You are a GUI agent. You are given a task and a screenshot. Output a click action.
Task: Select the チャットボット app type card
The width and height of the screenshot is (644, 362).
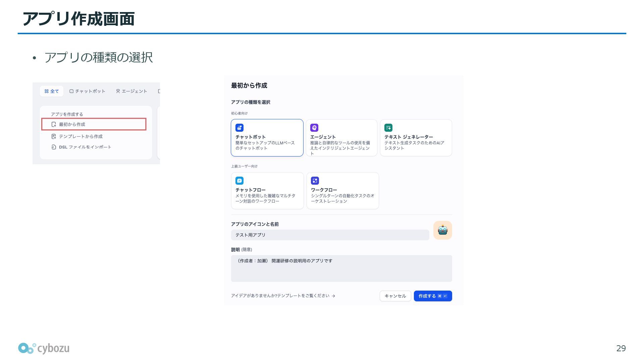pyautogui.click(x=267, y=138)
